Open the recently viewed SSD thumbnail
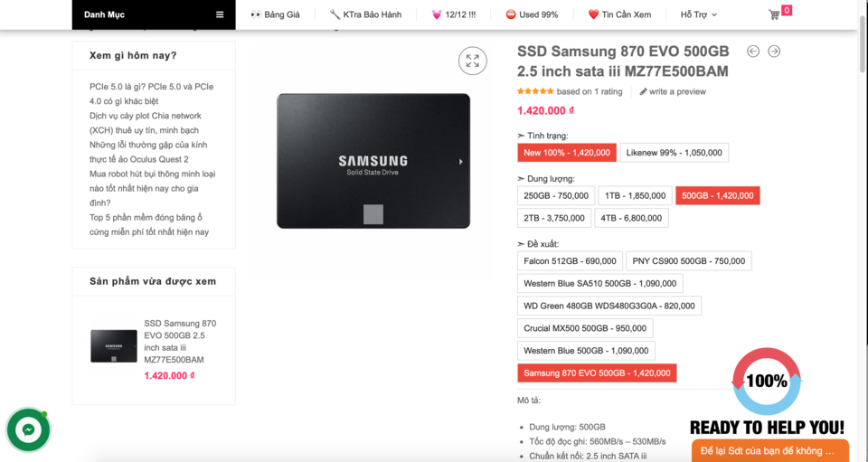 coord(114,346)
